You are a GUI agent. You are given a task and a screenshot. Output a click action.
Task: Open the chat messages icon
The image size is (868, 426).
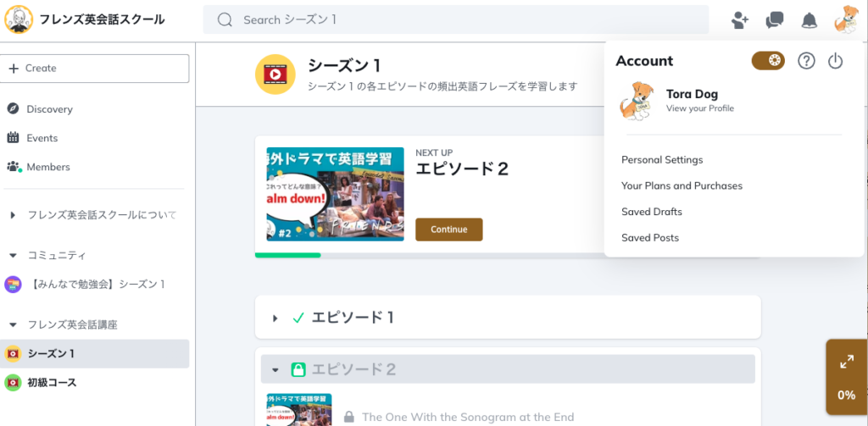point(774,20)
